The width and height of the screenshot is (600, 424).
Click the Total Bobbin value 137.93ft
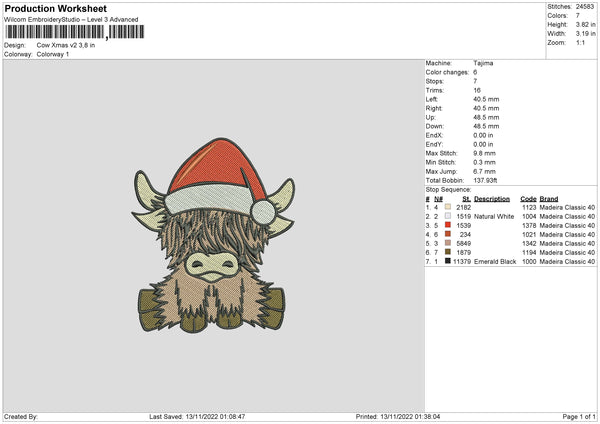point(485,180)
